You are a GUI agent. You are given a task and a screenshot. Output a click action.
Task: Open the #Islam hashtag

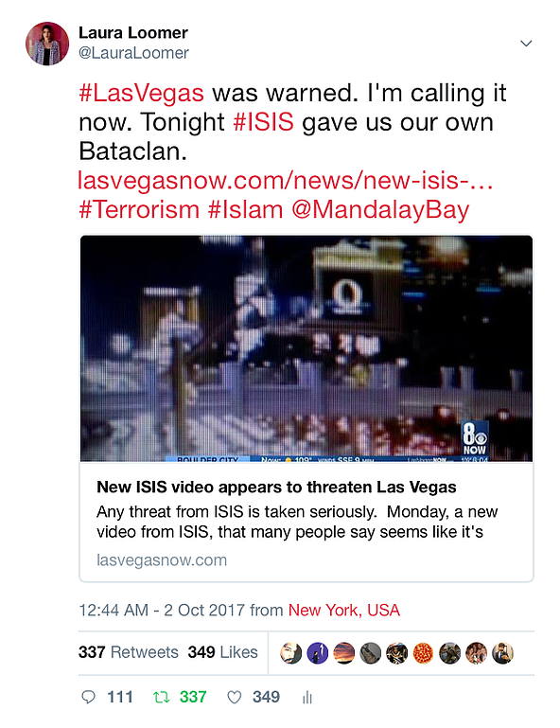click(245, 209)
